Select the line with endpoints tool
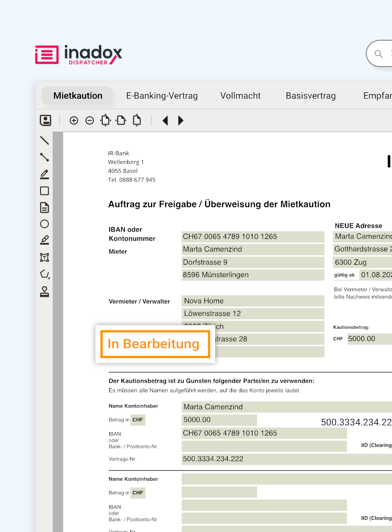This screenshot has height=532, width=392. pos(44,157)
